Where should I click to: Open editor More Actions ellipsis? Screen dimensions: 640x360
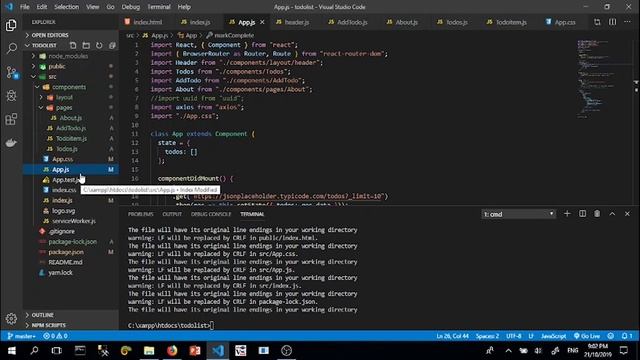(627, 22)
